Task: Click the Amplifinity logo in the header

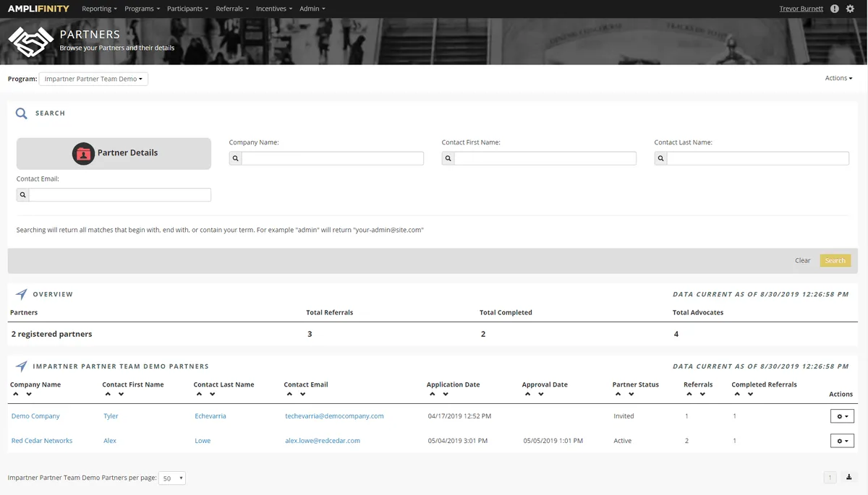Action: tap(38, 8)
